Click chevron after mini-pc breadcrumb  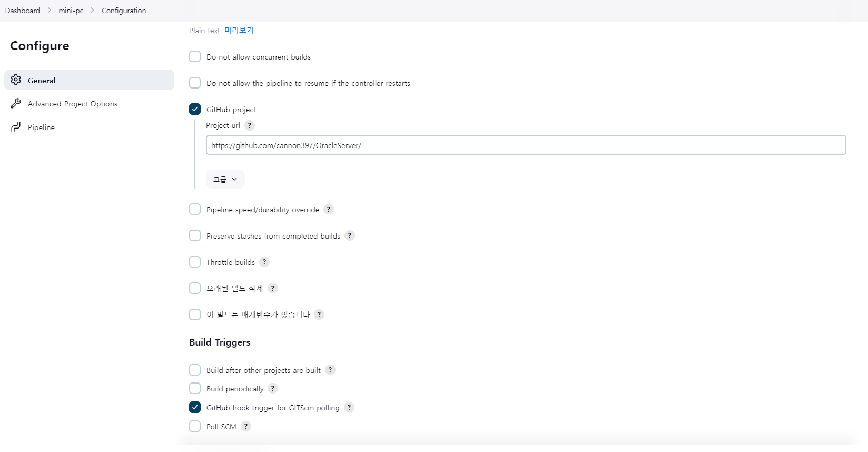92,11
